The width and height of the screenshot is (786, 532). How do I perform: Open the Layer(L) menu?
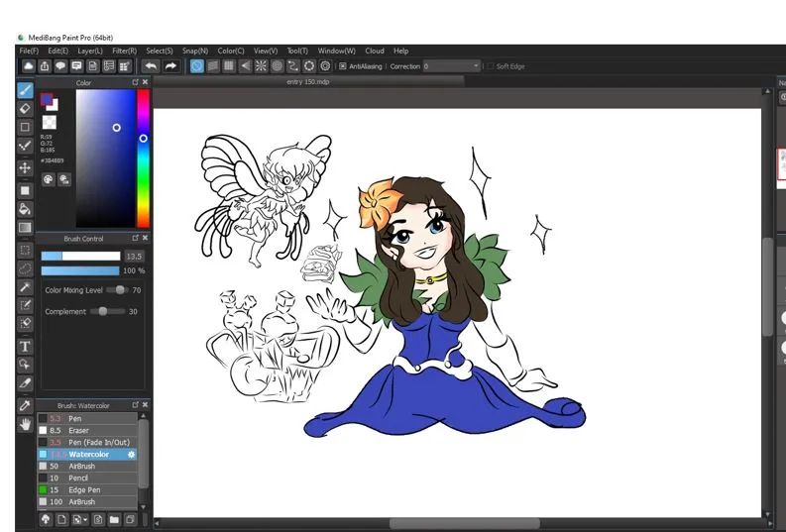tap(90, 51)
